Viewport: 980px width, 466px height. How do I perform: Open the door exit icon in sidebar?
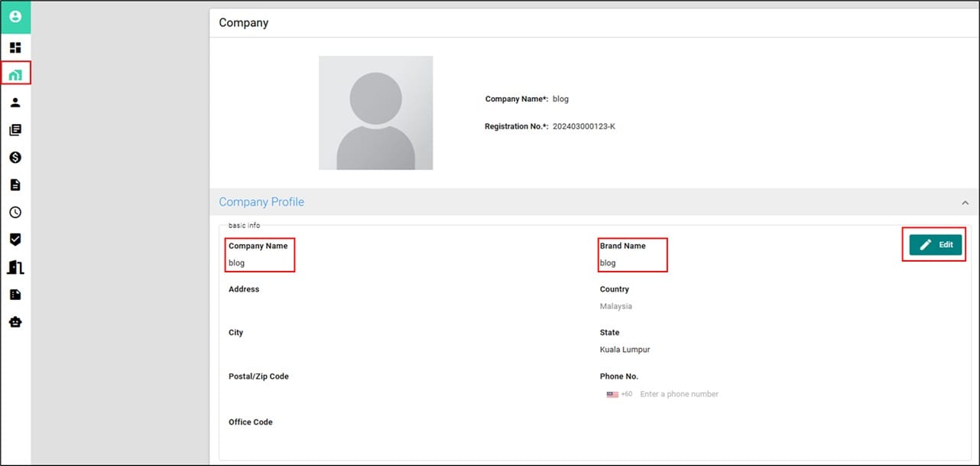(x=15, y=267)
